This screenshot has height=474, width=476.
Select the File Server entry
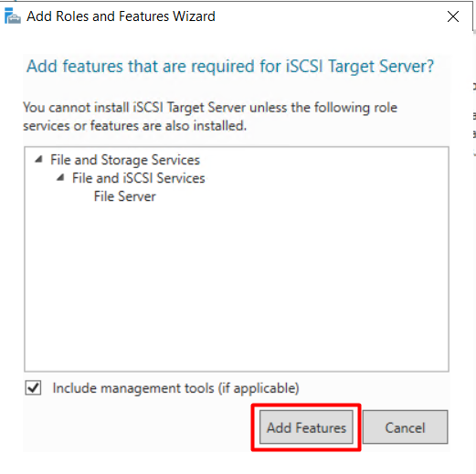tap(125, 196)
